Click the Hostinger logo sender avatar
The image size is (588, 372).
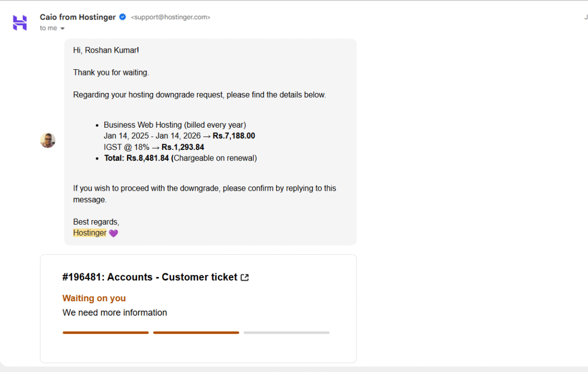point(20,23)
